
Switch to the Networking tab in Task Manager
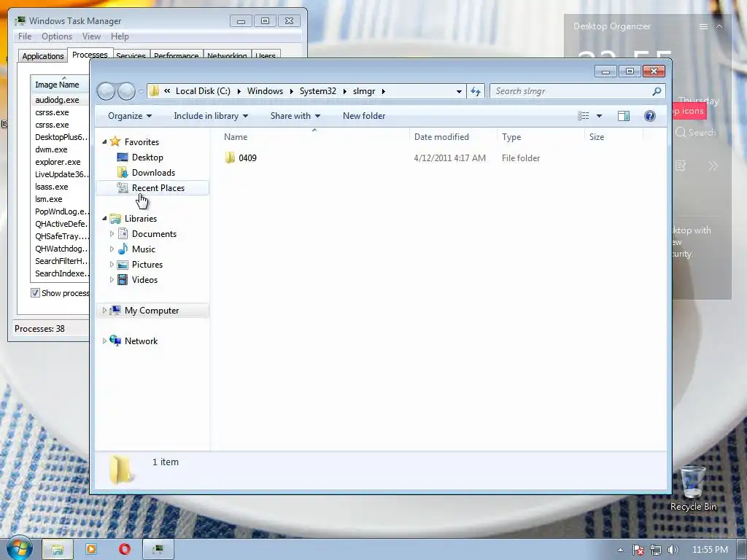(x=227, y=55)
